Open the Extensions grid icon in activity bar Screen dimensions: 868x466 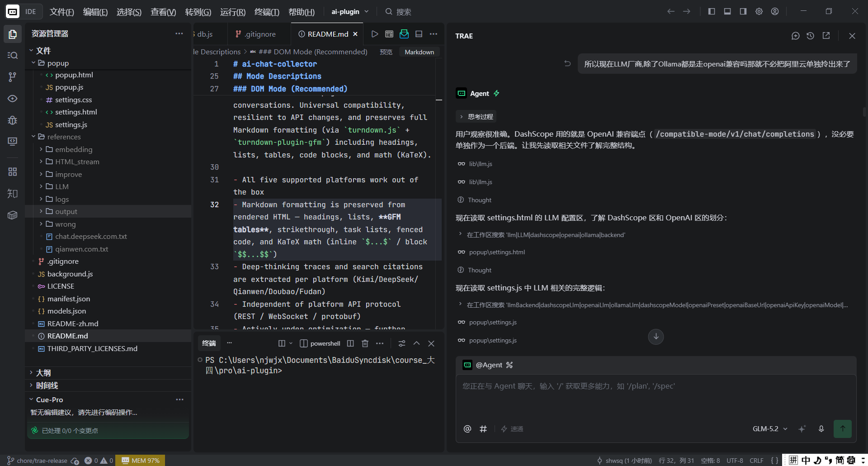click(13, 172)
